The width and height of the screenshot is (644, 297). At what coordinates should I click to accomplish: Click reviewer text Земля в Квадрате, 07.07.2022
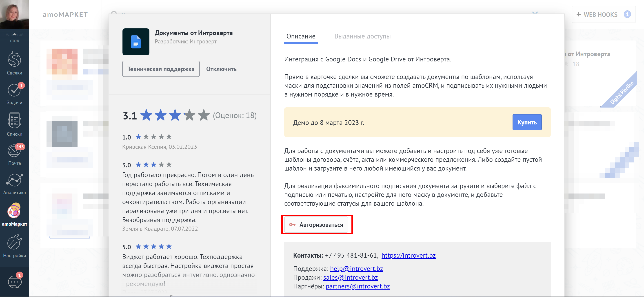tap(160, 229)
